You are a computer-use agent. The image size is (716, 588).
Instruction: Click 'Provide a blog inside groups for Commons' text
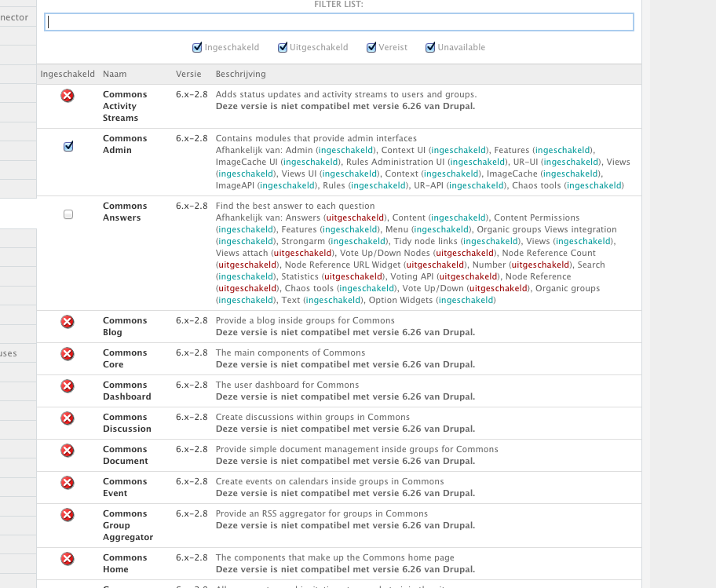305,320
